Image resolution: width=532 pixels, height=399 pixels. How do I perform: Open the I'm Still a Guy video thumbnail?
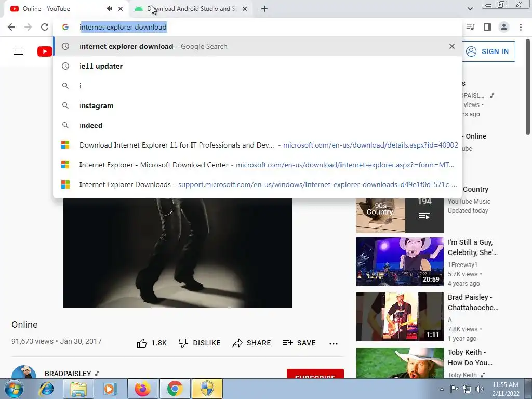[400, 262]
